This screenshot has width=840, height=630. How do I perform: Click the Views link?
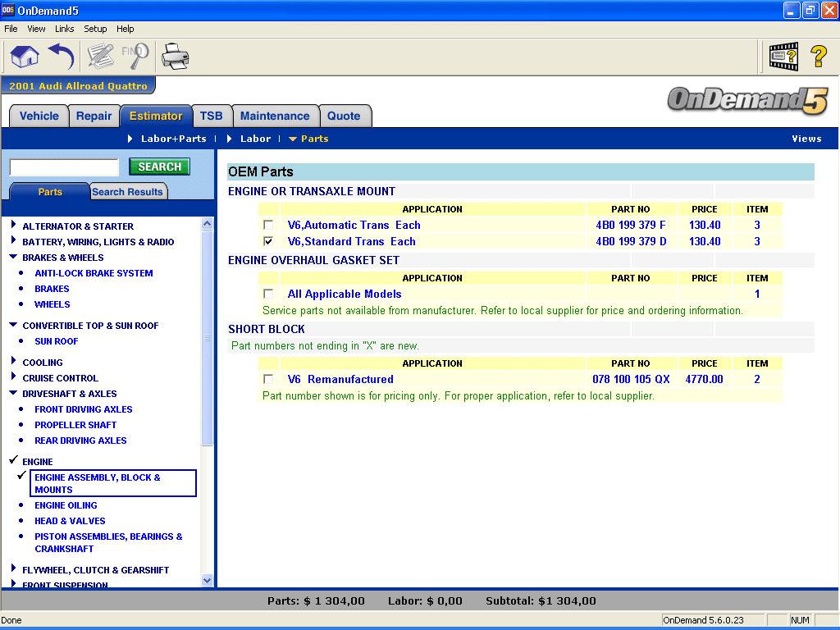806,139
